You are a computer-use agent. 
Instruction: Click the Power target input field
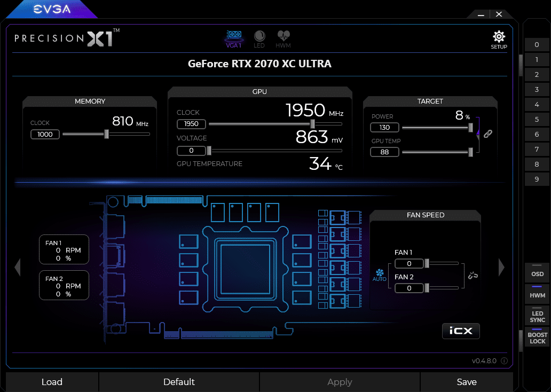385,127
